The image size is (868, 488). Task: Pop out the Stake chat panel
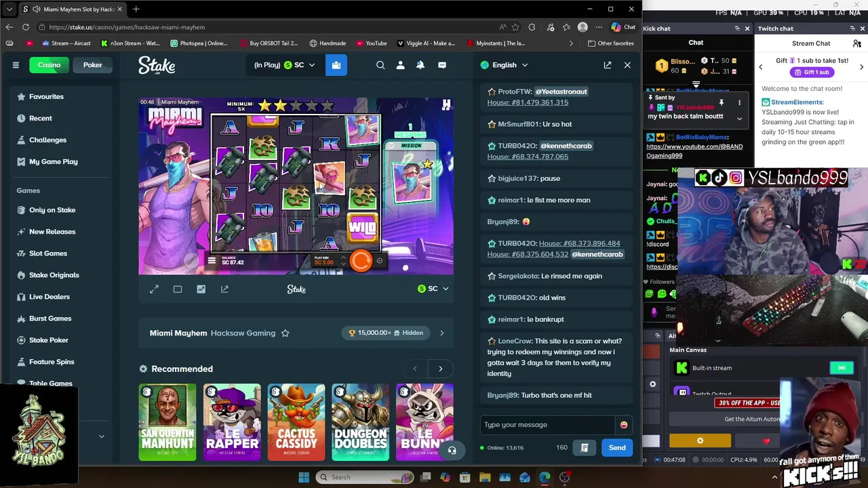click(608, 65)
